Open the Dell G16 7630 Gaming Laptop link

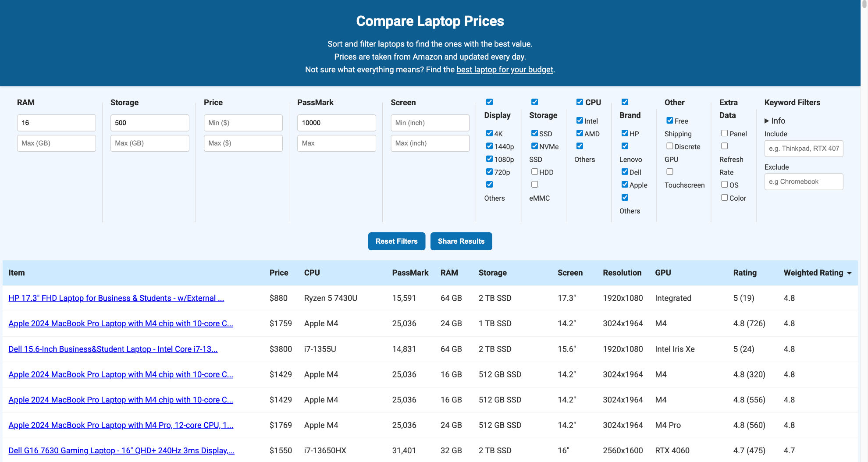[121, 451]
